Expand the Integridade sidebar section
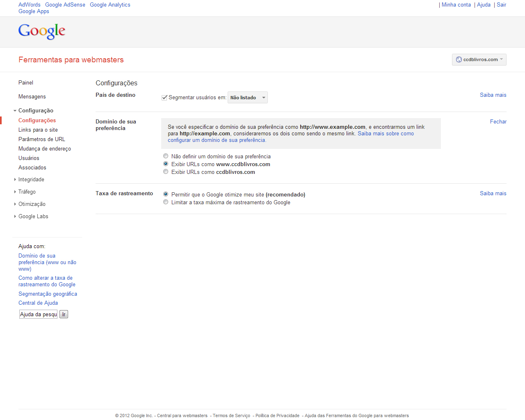Screen dimensions: 525x420 [31, 180]
